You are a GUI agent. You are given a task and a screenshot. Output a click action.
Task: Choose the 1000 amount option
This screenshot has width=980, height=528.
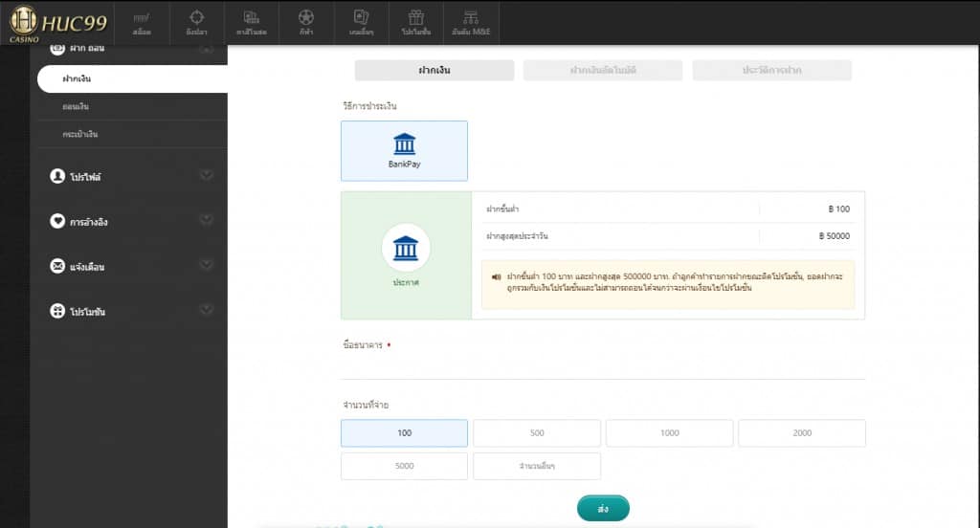(x=669, y=433)
